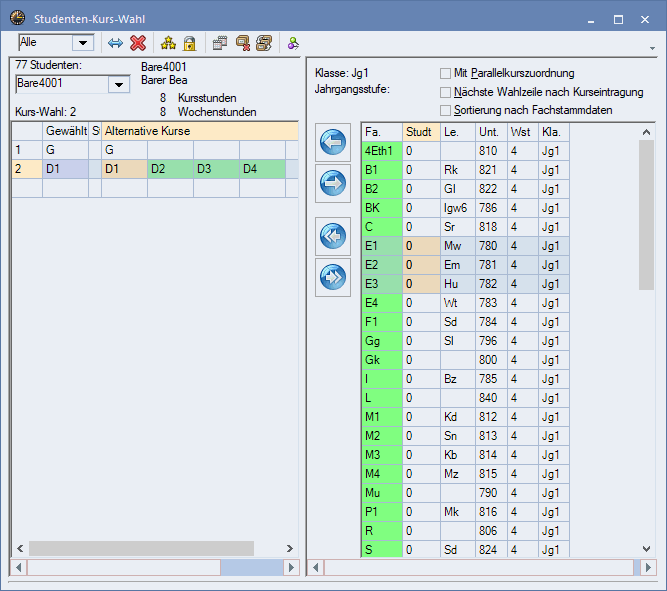Click the three gold stars toolbar icon
The image size is (667, 591).
(x=168, y=43)
